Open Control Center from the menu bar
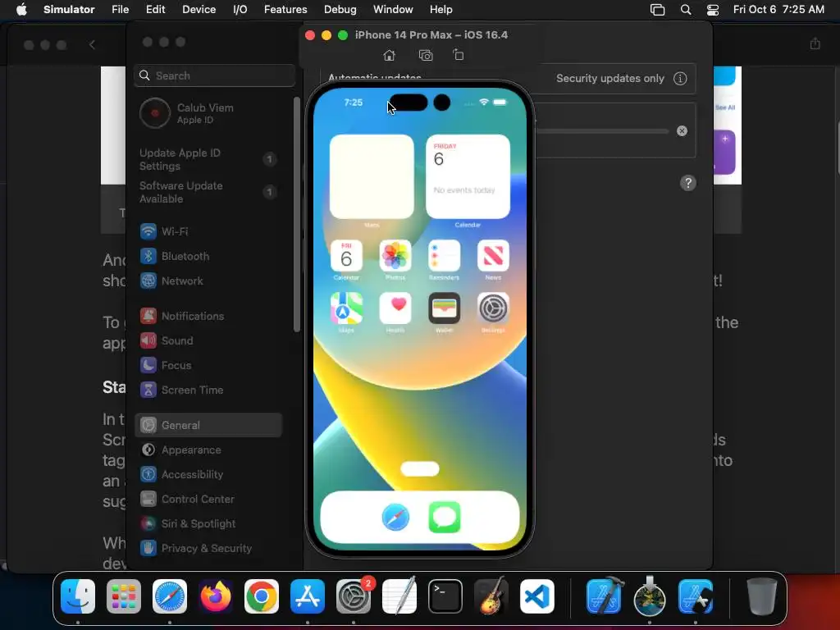The width and height of the screenshot is (840, 630). 713,10
